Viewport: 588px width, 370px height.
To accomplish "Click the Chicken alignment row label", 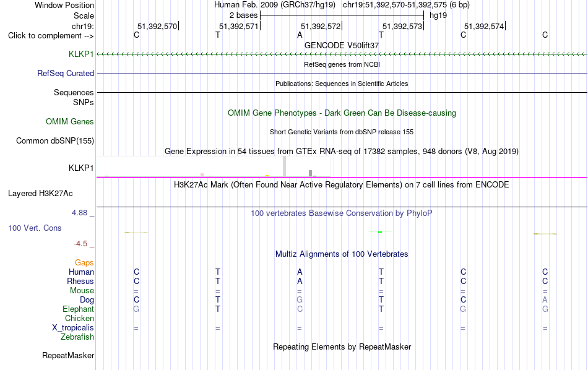I will point(79,318).
